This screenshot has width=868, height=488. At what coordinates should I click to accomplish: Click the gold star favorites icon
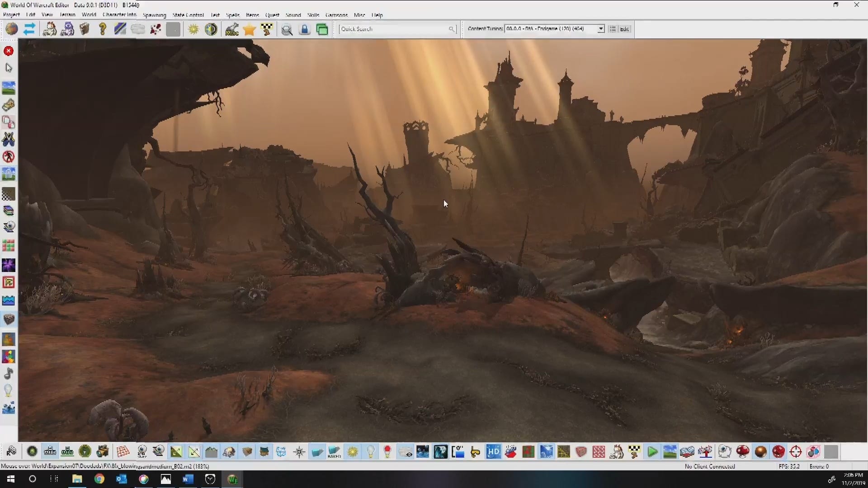coord(249,30)
